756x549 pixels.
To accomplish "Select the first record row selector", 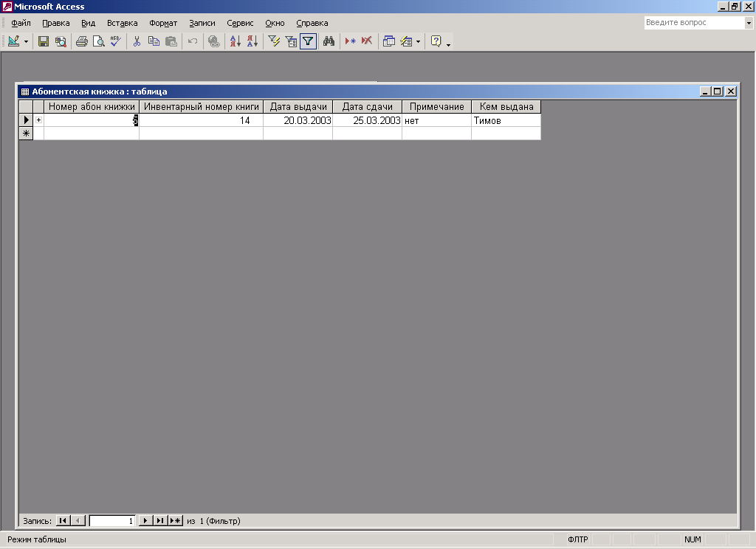I will point(26,120).
